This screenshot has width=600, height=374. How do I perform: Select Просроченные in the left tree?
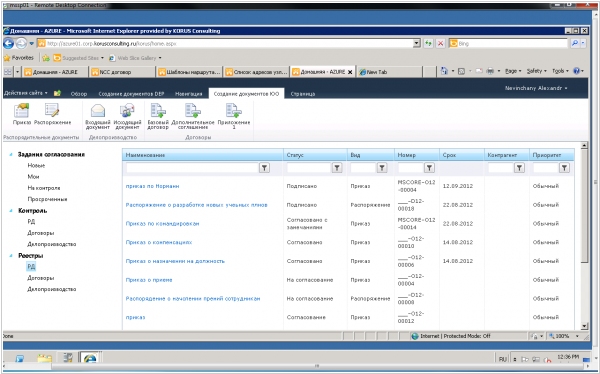pyautogui.click(x=47, y=199)
